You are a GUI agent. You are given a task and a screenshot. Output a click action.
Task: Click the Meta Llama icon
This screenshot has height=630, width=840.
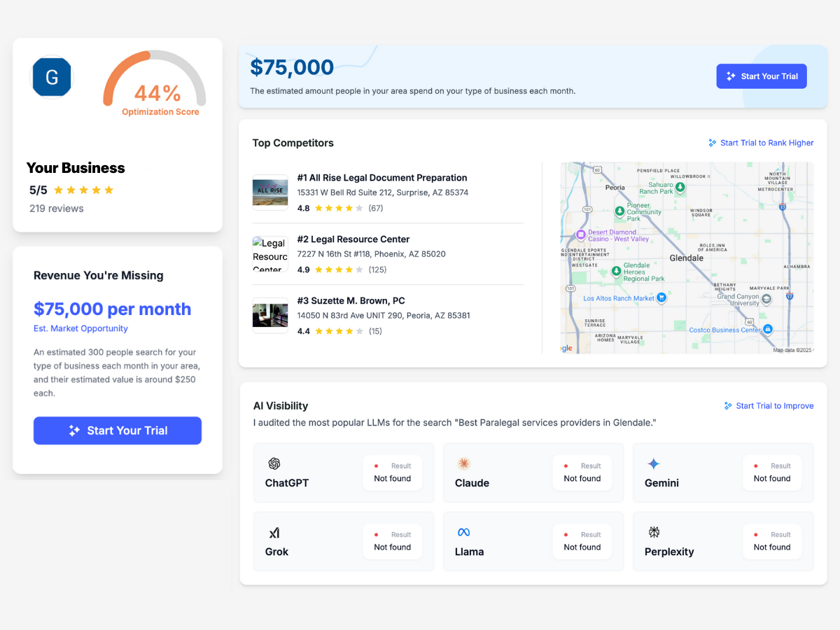click(464, 533)
